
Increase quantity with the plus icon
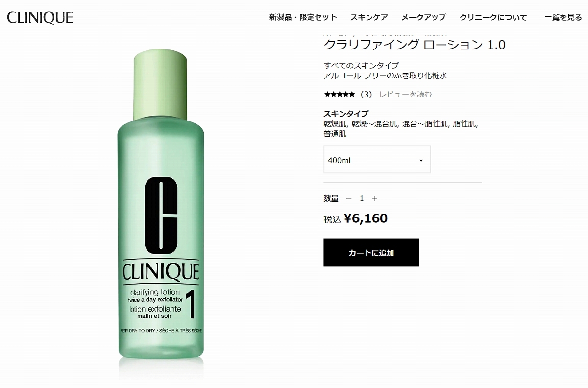pos(374,198)
